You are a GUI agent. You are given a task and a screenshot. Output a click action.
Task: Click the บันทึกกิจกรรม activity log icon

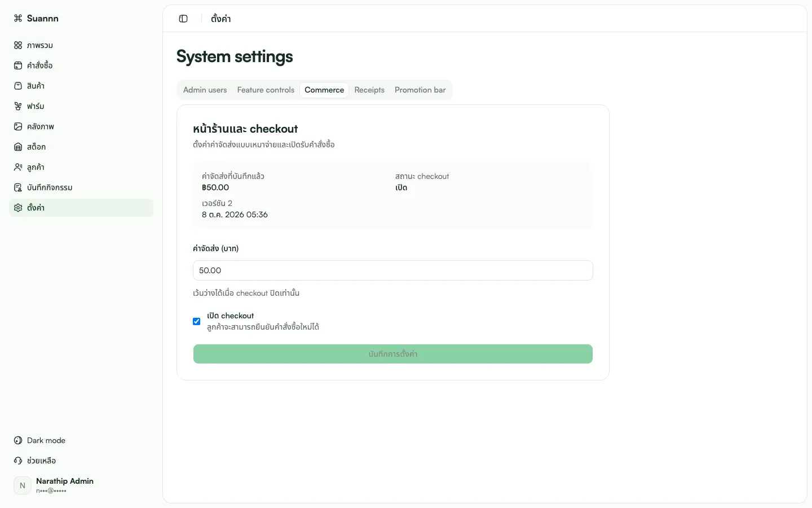click(x=18, y=187)
